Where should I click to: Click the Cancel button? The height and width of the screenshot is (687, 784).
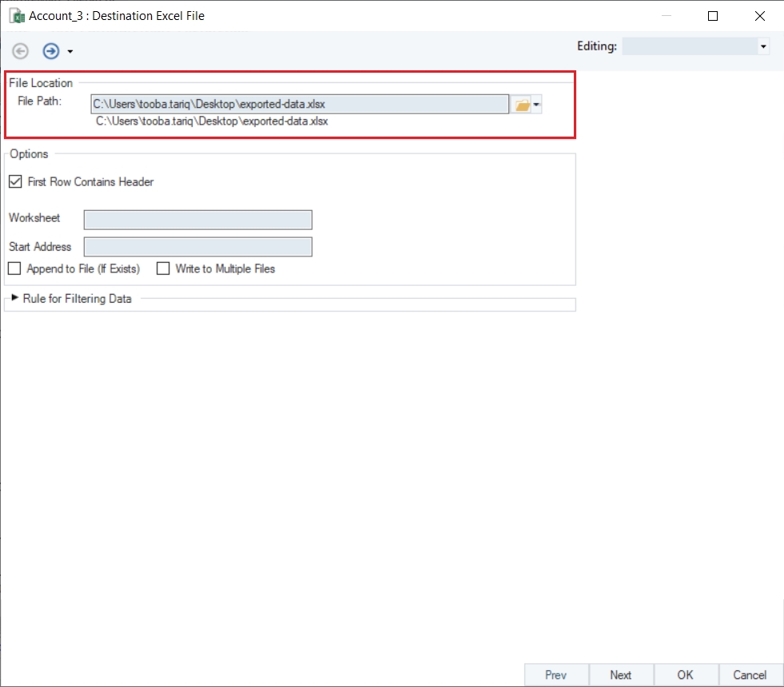click(x=750, y=675)
